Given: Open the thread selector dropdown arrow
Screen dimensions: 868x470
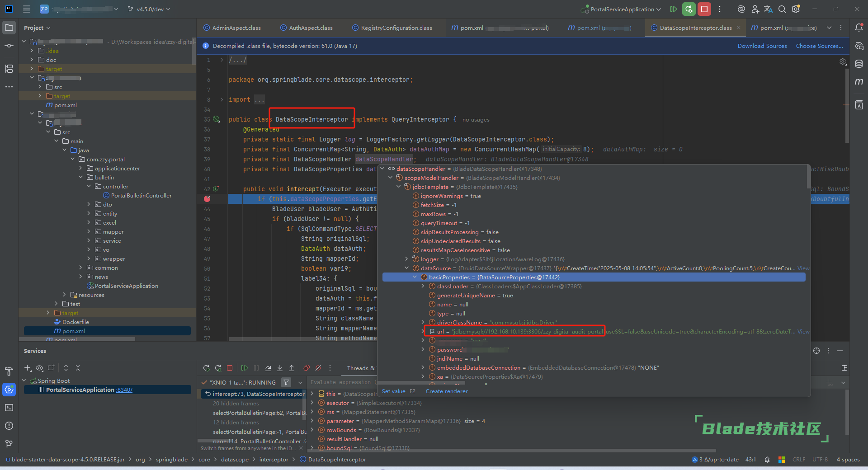Looking at the screenshot, I should 300,382.
